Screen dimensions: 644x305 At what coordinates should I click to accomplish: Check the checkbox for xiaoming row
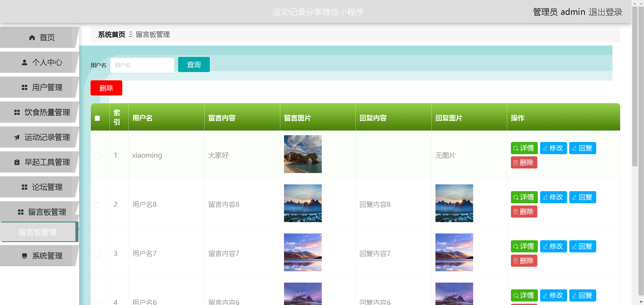point(97,156)
